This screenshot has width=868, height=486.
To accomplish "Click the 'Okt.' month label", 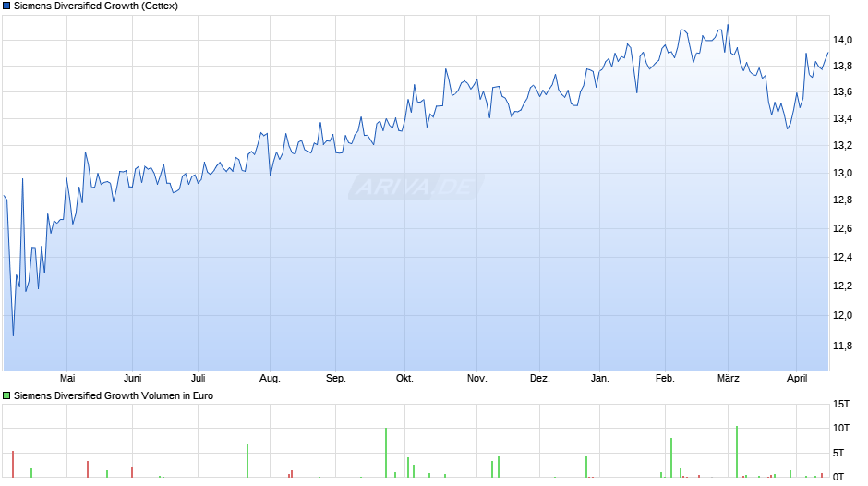I will (404, 379).
